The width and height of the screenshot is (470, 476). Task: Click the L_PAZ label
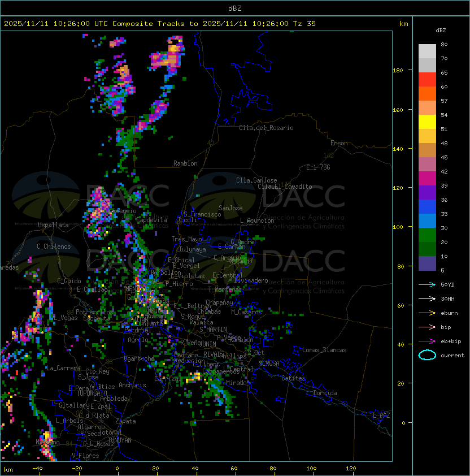[381, 416]
